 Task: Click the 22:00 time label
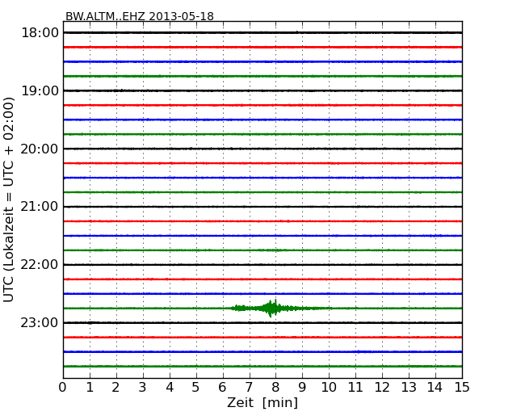click(40, 265)
